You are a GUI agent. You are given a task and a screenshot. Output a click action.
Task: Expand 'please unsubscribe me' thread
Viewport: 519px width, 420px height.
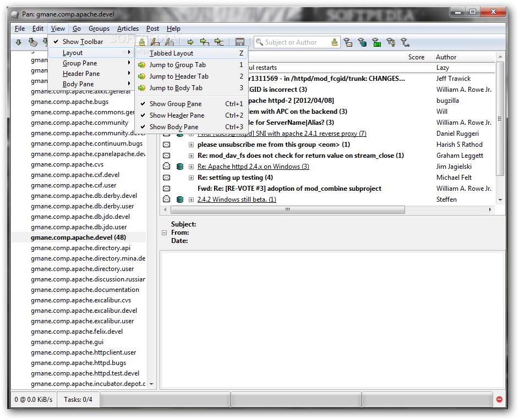(192, 145)
